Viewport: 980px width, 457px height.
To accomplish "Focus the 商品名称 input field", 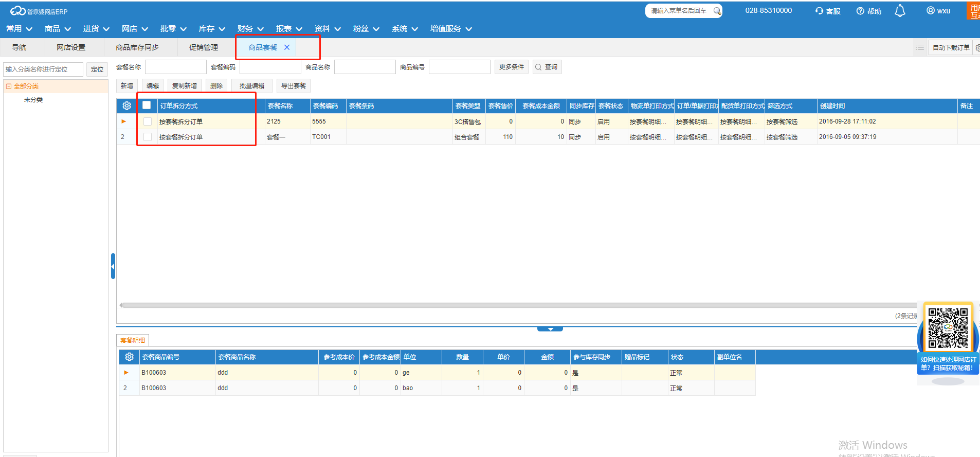I will (365, 67).
